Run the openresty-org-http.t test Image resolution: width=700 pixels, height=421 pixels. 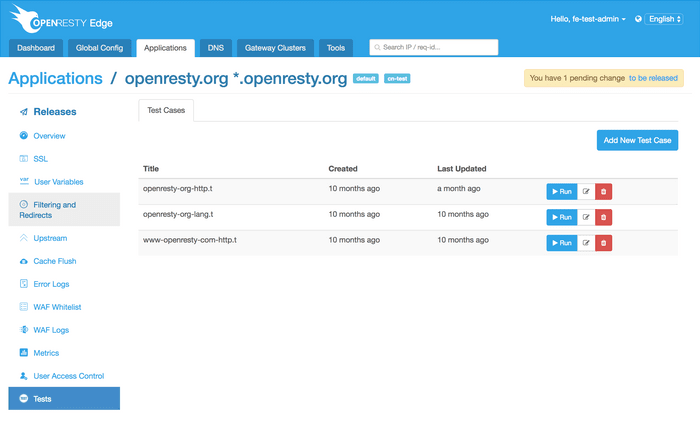[562, 192]
